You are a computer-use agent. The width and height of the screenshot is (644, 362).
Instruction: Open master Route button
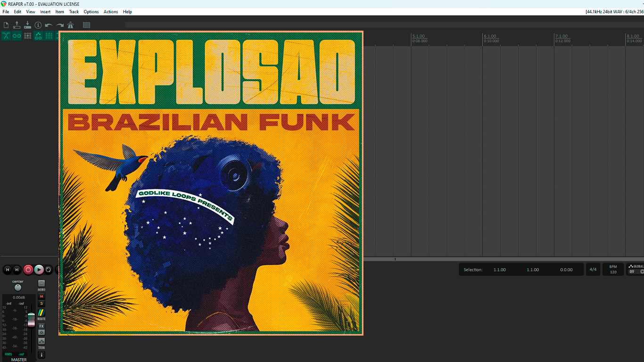[41, 313]
